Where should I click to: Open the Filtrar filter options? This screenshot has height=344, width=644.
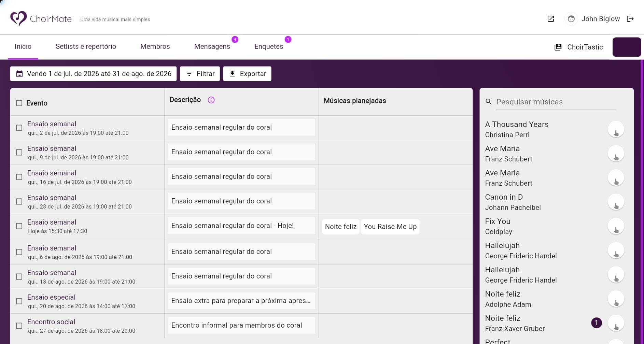(200, 74)
